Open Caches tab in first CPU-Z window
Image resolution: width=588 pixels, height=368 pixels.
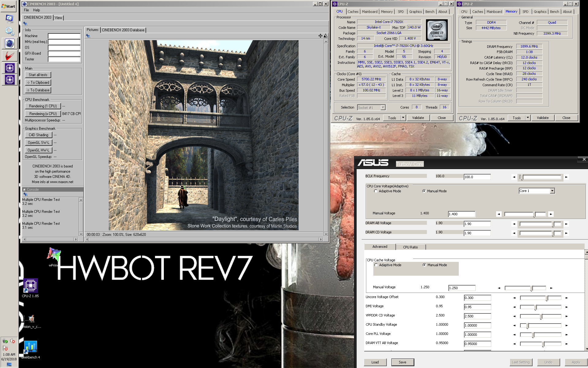pos(353,12)
